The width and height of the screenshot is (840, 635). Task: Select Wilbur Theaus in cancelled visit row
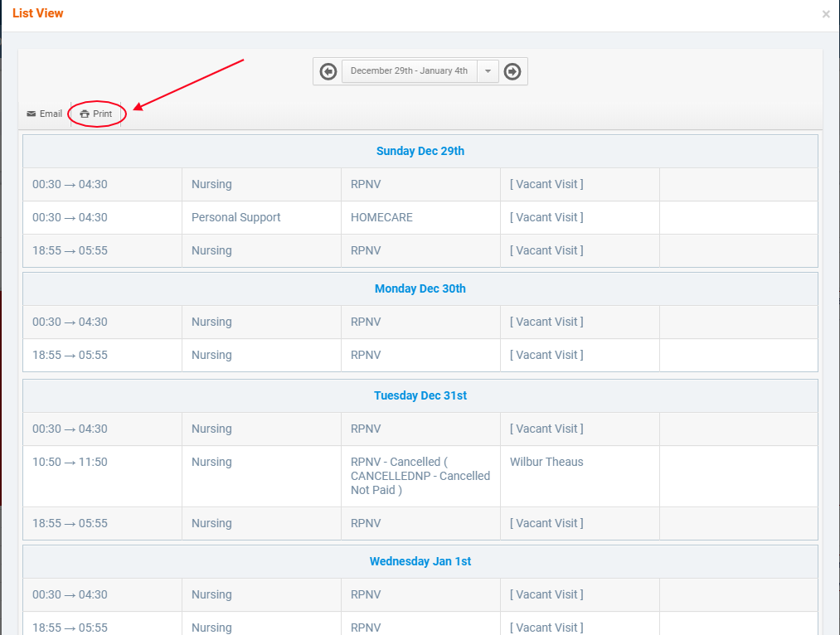point(546,462)
